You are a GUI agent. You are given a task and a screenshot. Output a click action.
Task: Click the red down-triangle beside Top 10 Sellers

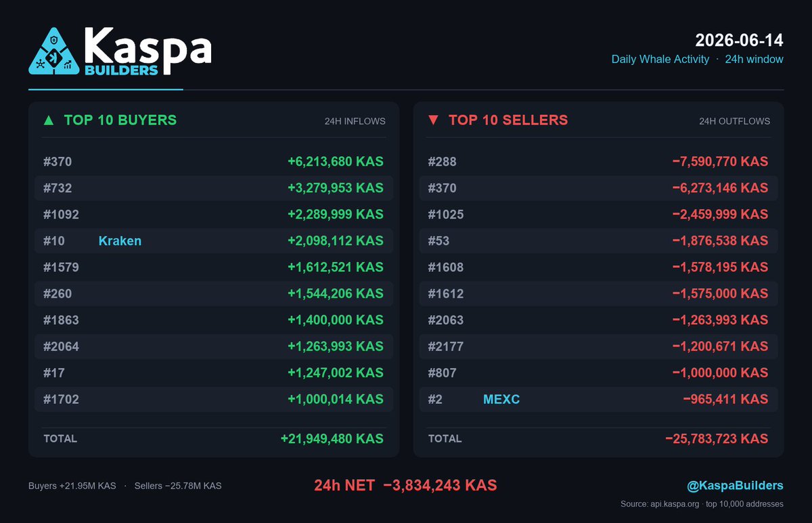433,120
